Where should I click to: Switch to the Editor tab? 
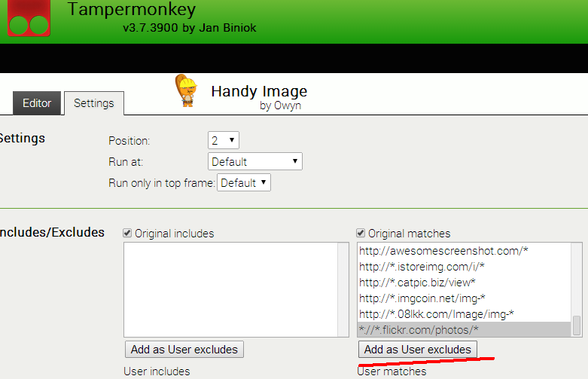click(x=37, y=103)
